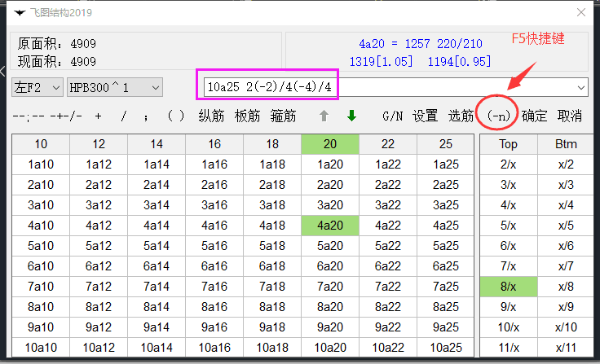Insert the slash symbol

coord(123,116)
